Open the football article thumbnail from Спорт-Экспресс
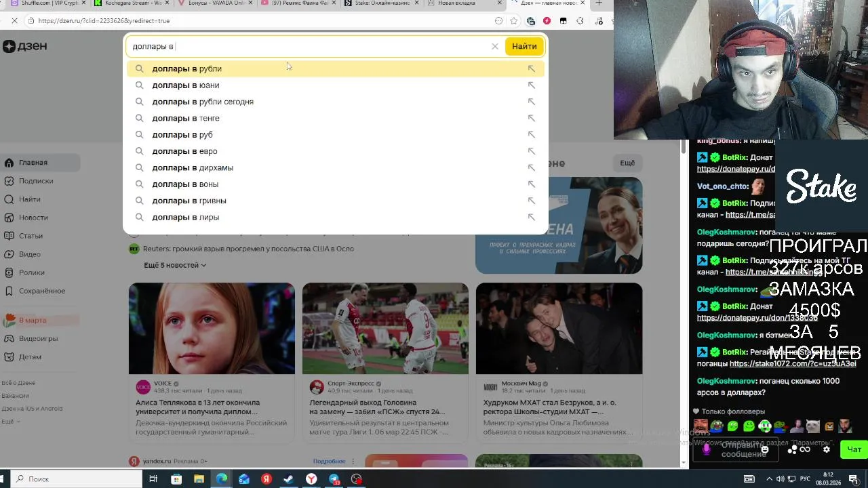The image size is (868, 488). [x=385, y=328]
